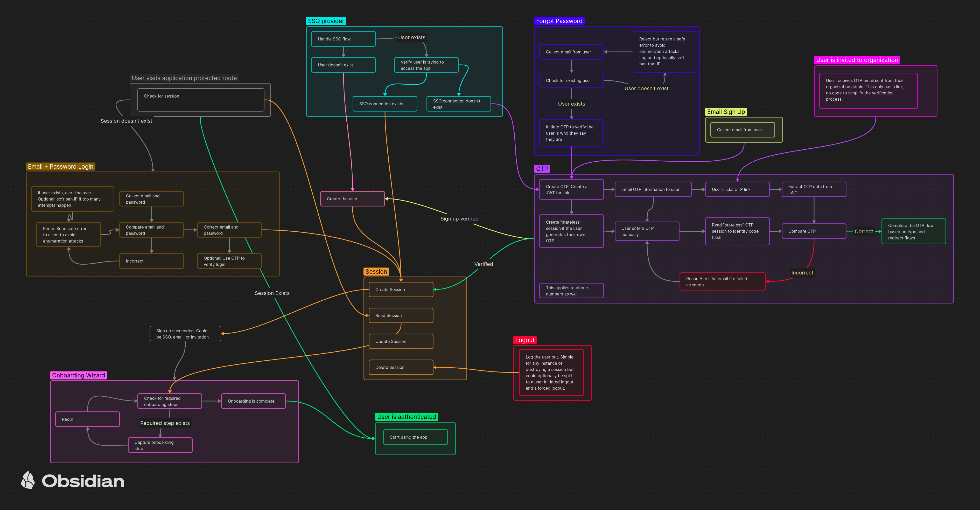Select the Create Session card
980x510 pixels.
[401, 289]
